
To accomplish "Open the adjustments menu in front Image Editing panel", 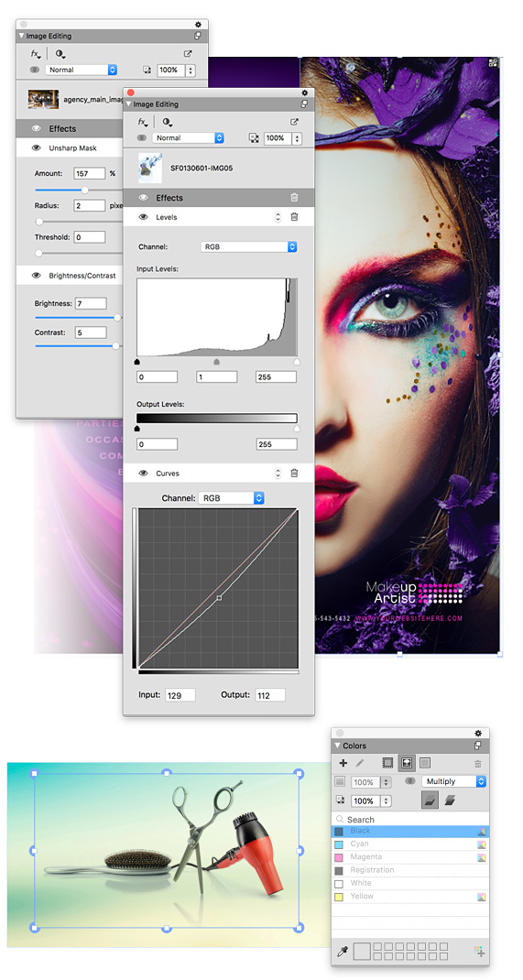I will [168, 122].
